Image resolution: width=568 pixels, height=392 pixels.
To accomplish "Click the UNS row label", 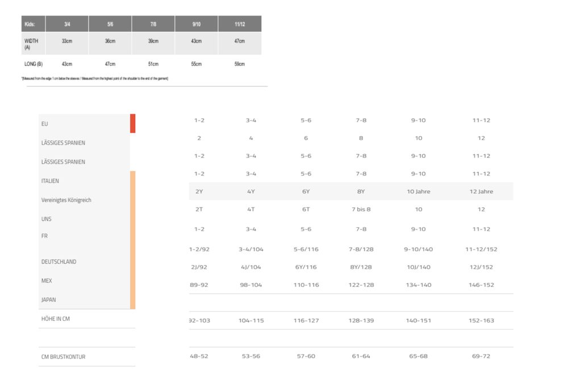I will coord(47,219).
